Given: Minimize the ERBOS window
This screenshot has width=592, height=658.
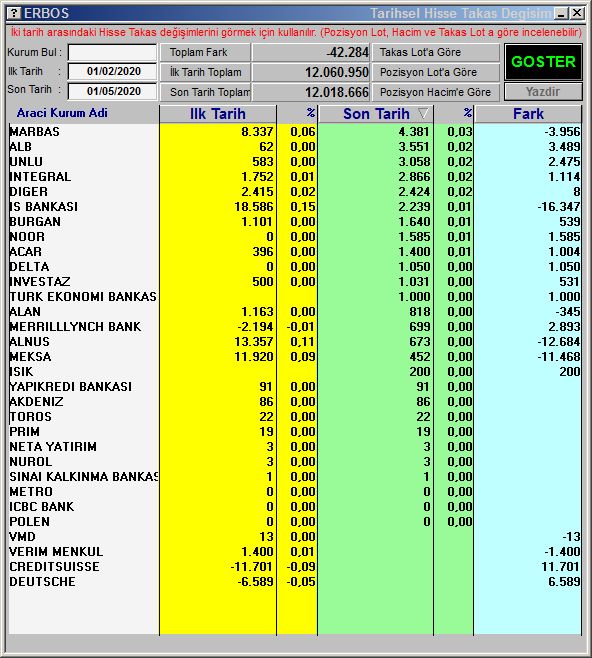Looking at the screenshot, I should point(561,13).
